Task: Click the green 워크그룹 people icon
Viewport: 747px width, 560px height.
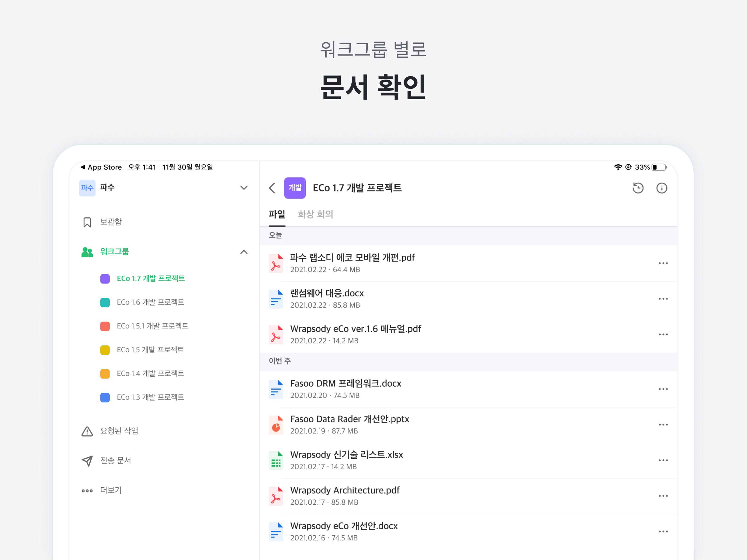Action: tap(87, 252)
